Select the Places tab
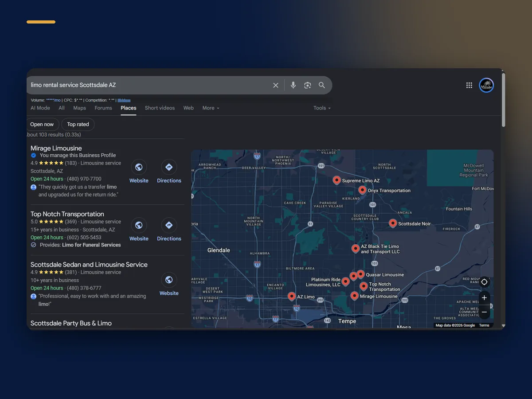 [129, 108]
